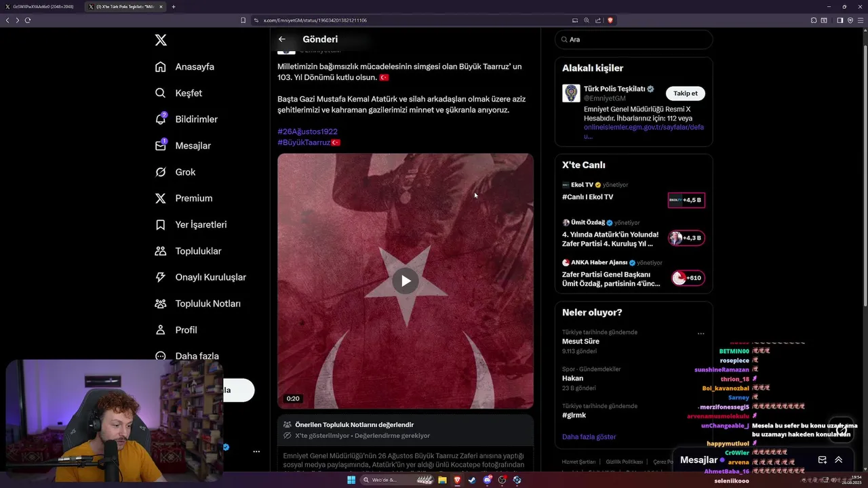Open more options for Mesut Süre trend

[701, 333]
